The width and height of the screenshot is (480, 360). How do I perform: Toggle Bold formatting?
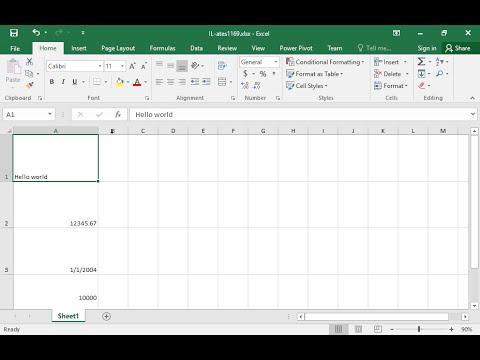[x=52, y=82]
